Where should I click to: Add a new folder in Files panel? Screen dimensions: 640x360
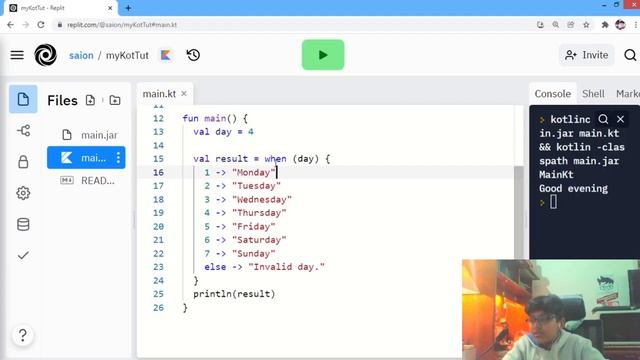(115, 100)
